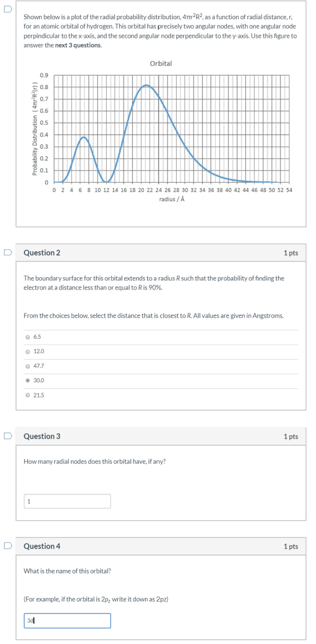Click the Question 3 heading
The width and height of the screenshot is (316, 644).
point(42,437)
